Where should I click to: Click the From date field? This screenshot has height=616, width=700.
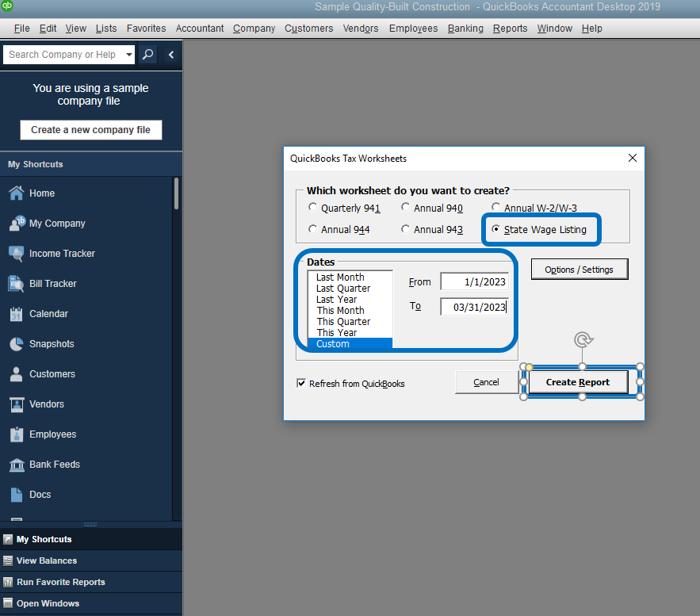(474, 282)
